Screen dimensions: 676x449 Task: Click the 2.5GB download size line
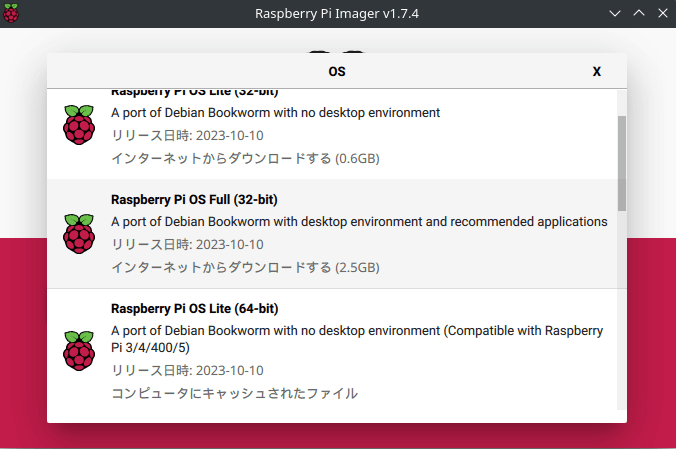(x=245, y=267)
